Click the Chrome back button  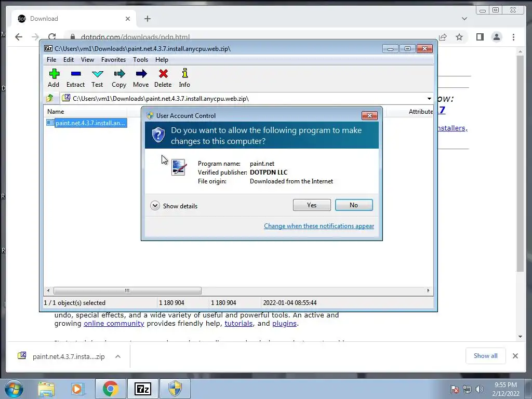[x=19, y=37]
